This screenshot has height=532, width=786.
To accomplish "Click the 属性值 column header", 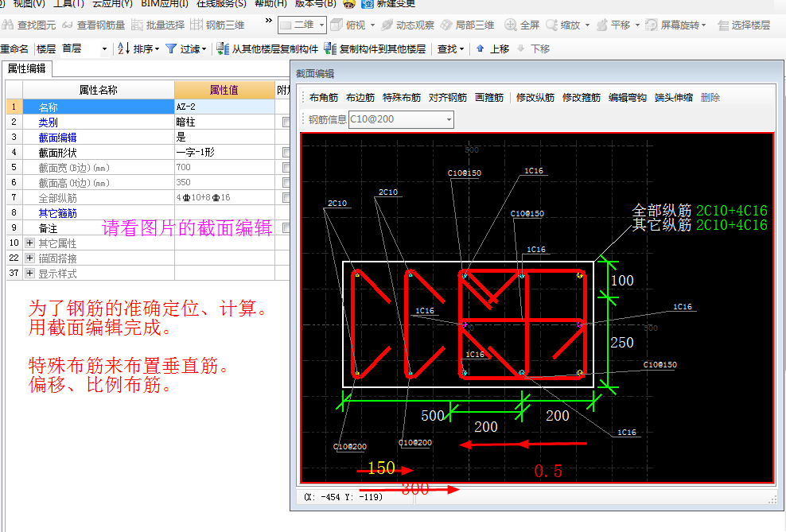I will coord(224,90).
